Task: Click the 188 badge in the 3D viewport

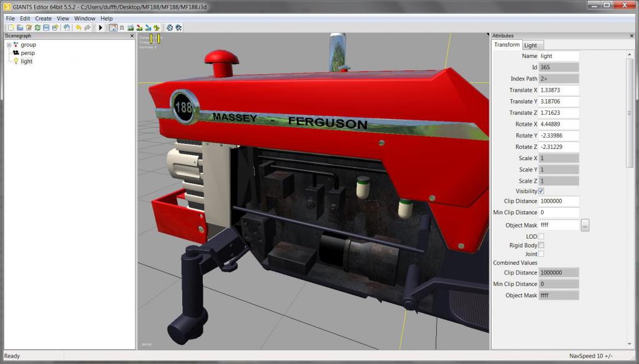Action: click(x=184, y=107)
